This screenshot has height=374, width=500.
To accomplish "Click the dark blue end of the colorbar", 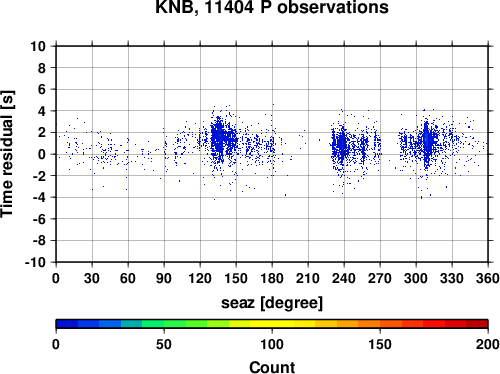I will point(67,324).
